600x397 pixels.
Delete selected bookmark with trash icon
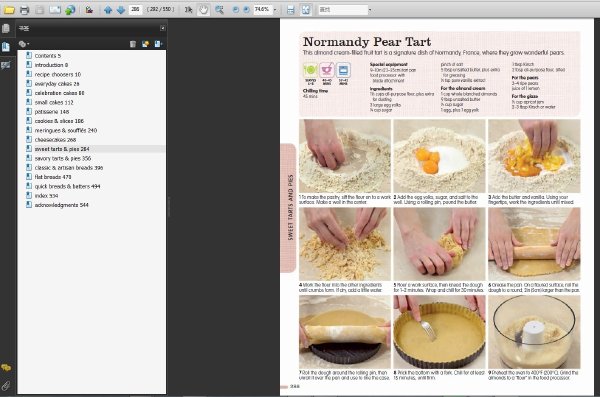133,44
